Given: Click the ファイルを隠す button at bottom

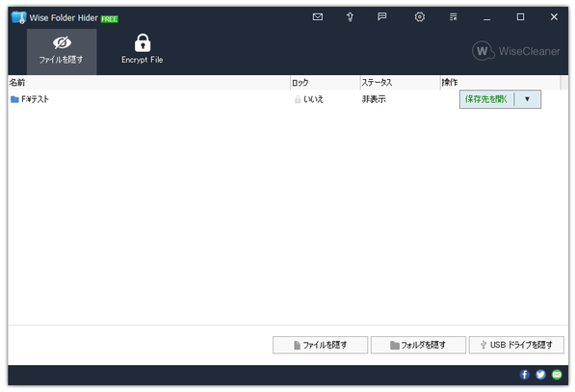Looking at the screenshot, I should pos(320,345).
